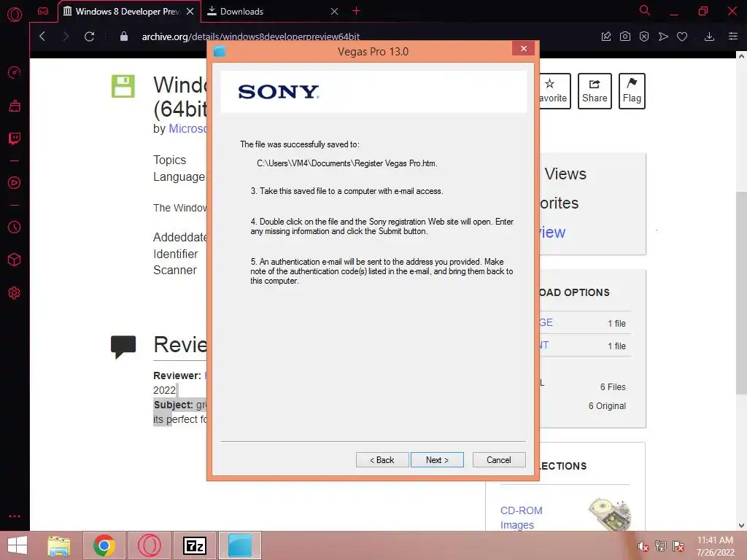747x560 pixels.
Task: Open Twitch panel in Opera sidebar
Action: (x=15, y=139)
